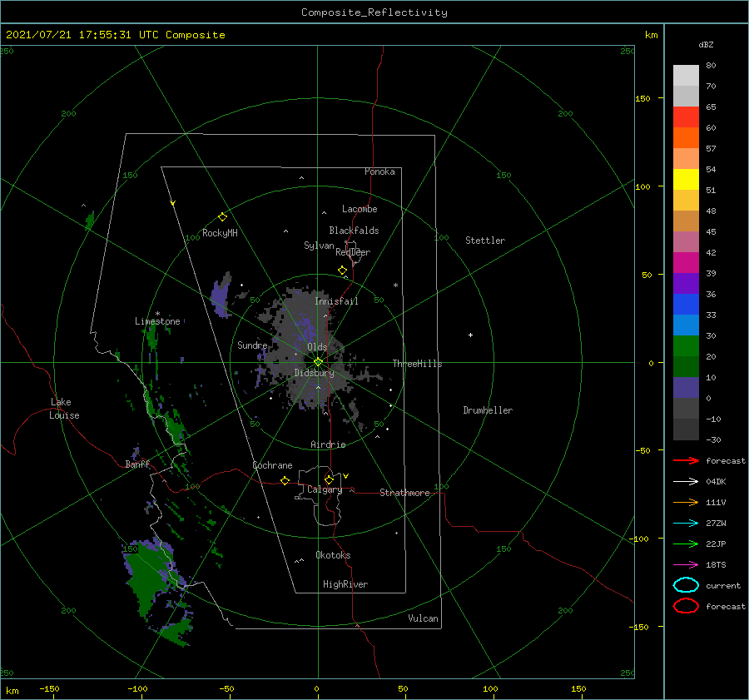The height and width of the screenshot is (700, 749).
Task: Click the cyan current ellipse icon
Action: tap(686, 585)
